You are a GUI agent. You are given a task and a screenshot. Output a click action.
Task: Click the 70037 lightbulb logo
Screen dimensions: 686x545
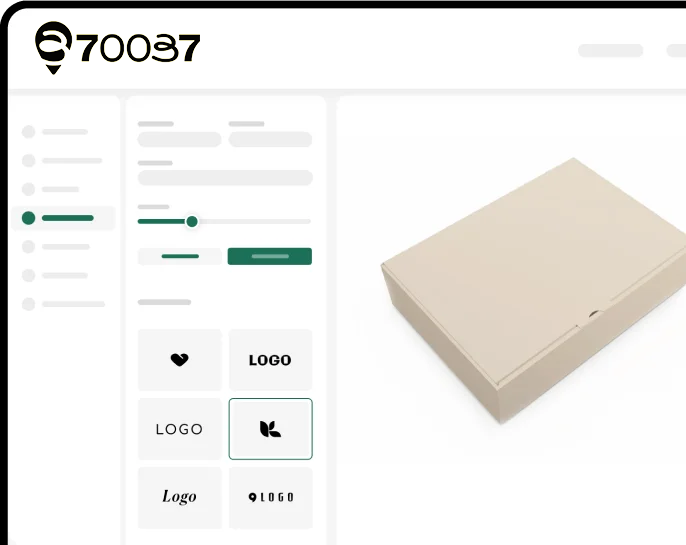click(117, 48)
